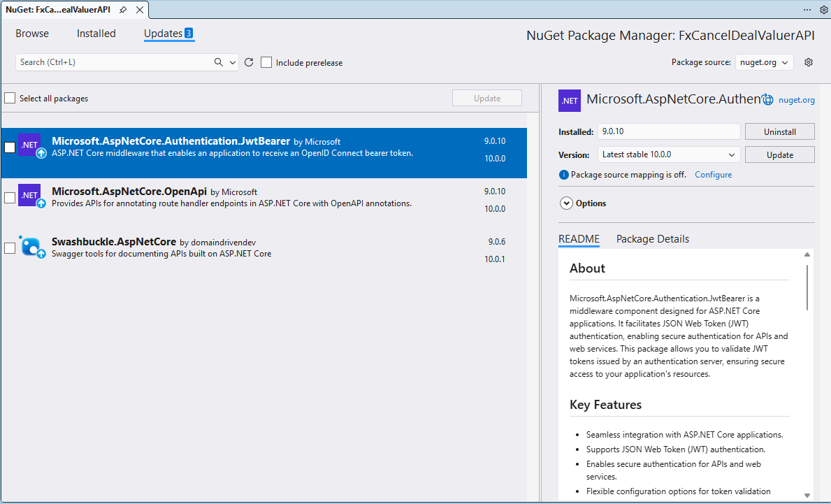
Task: Click the README scrollbar down arrow
Action: 808,495
